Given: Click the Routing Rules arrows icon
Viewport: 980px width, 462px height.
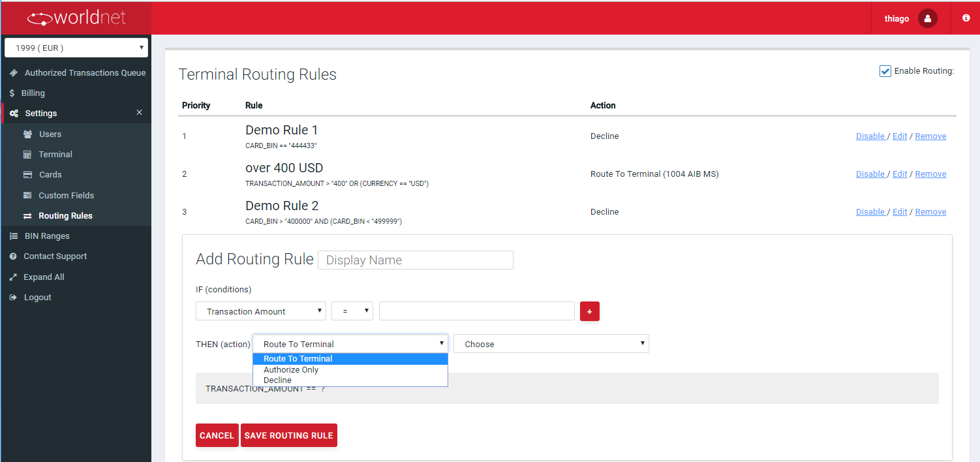Looking at the screenshot, I should pyautogui.click(x=27, y=216).
